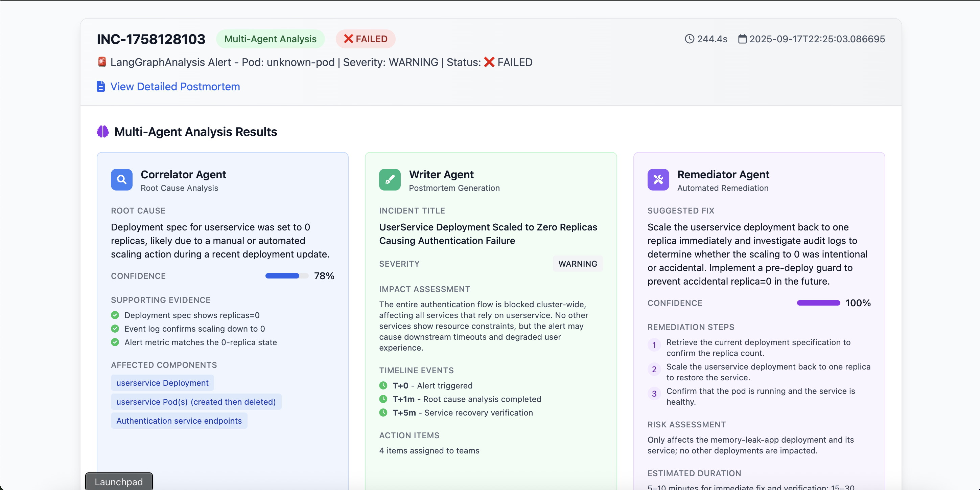The height and width of the screenshot is (490, 980).
Task: Click the clock icon next to 244.4s
Action: pyautogui.click(x=689, y=39)
